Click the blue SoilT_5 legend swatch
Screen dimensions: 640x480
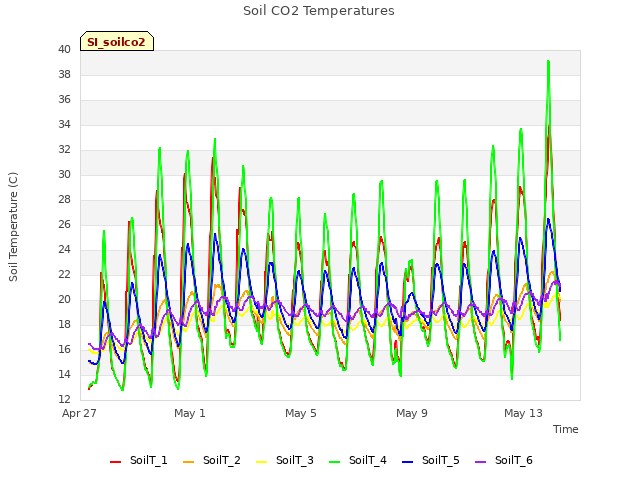[408, 462]
